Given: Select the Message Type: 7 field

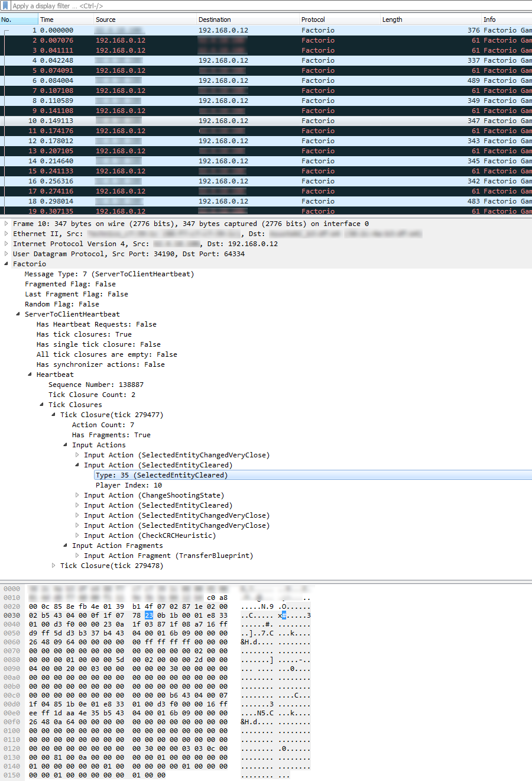Looking at the screenshot, I should point(109,274).
